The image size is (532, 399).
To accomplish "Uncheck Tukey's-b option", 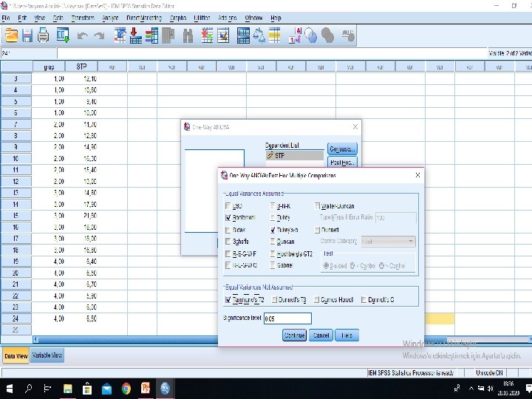I will [273, 230].
